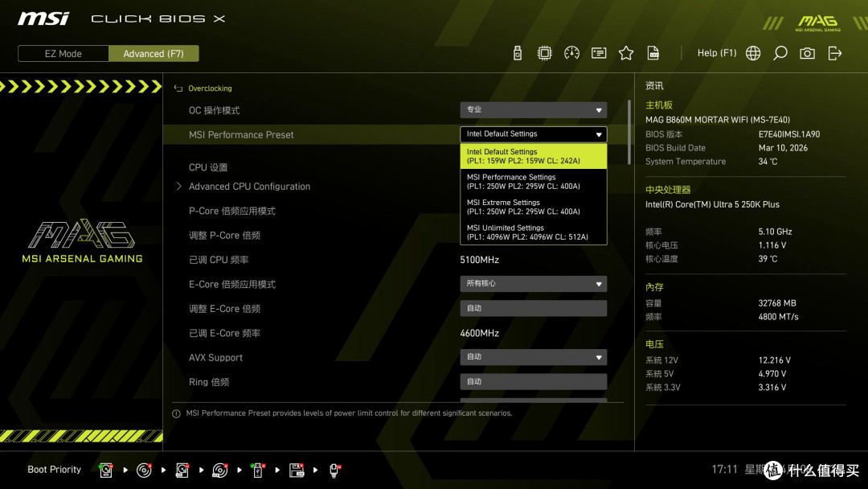Click the MSI logo in the header

tap(43, 18)
